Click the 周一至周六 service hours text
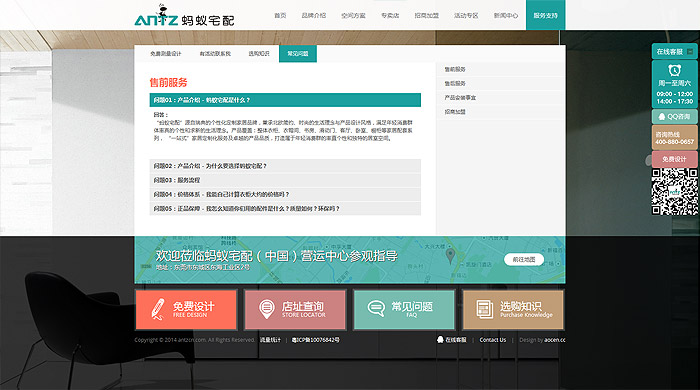Viewport: 700px width, 390px height. coord(675,83)
